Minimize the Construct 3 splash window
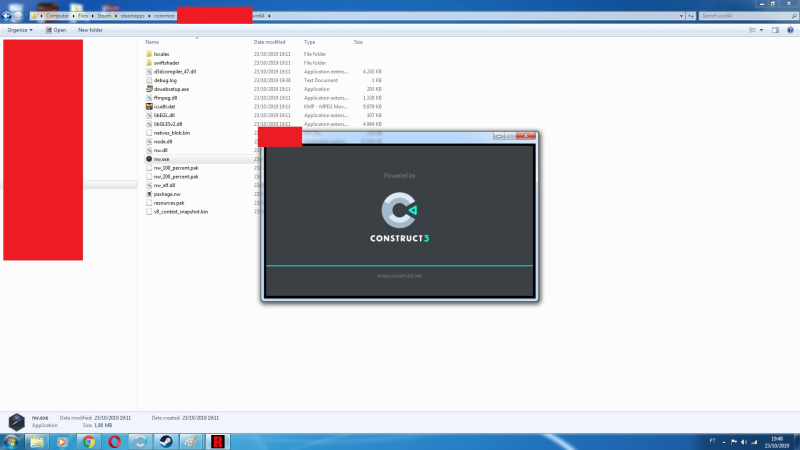This screenshot has width=800, height=450. [x=498, y=136]
